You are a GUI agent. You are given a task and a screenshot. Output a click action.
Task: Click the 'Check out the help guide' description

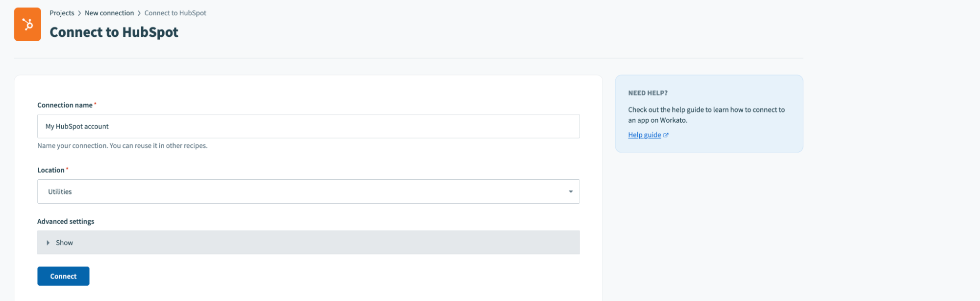pyautogui.click(x=706, y=115)
